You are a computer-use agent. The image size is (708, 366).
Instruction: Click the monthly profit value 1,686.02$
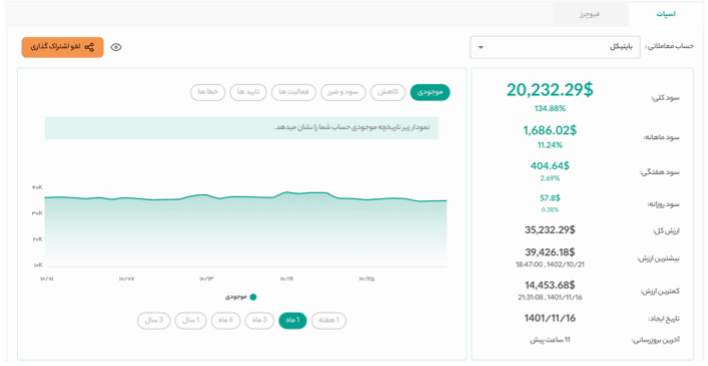point(550,130)
